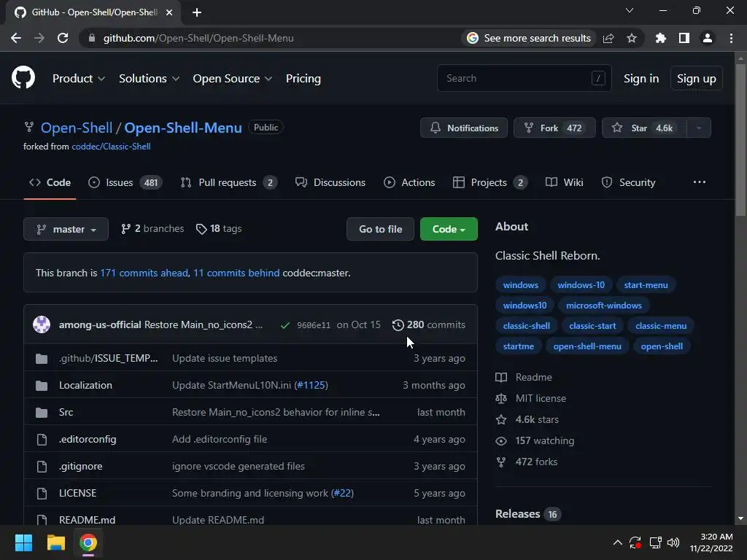The height and width of the screenshot is (560, 747).
Task: Open the Chrome profile avatar icon
Action: (x=708, y=38)
